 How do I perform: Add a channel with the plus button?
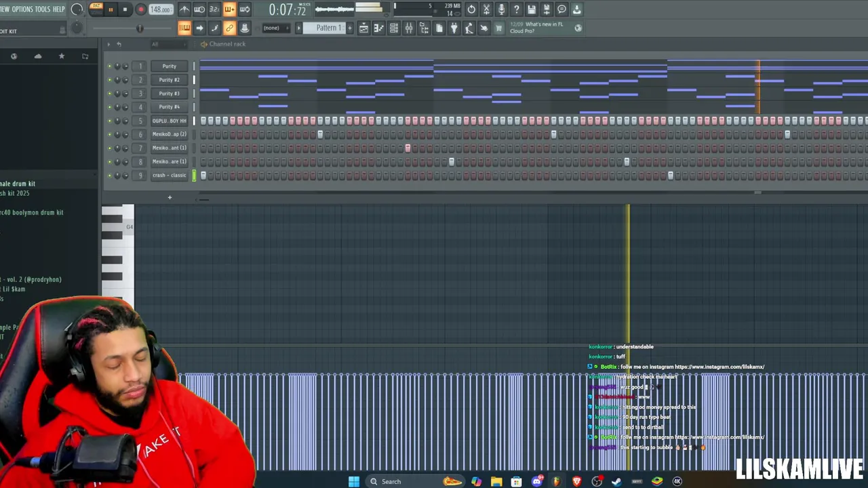pos(170,197)
